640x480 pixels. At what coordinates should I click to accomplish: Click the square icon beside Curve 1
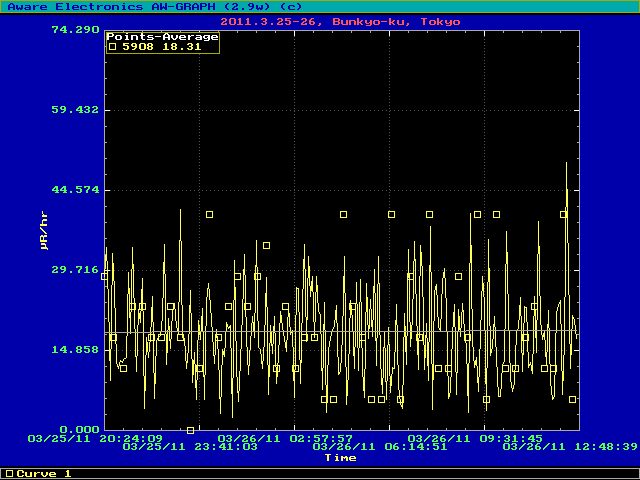(x=9, y=473)
